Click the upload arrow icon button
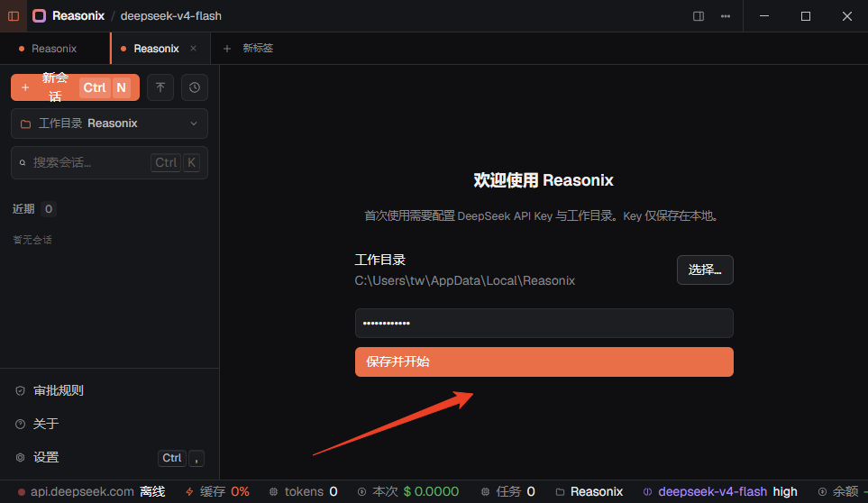Viewport: 868px width, 503px height. pos(160,87)
